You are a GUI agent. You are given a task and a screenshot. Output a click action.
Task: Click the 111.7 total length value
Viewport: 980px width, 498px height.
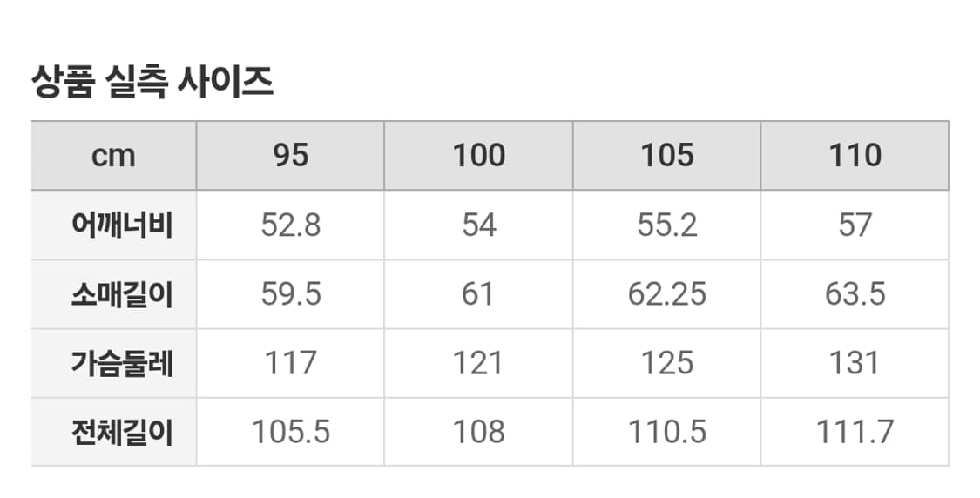[855, 432]
